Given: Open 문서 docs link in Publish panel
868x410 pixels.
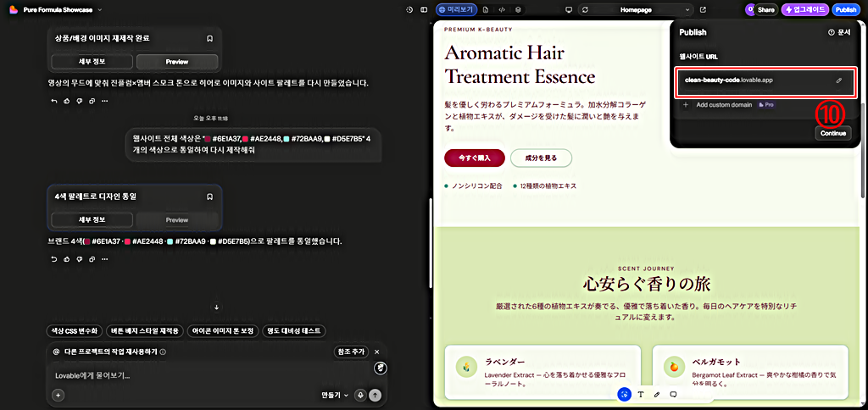Looking at the screenshot, I should 838,33.
